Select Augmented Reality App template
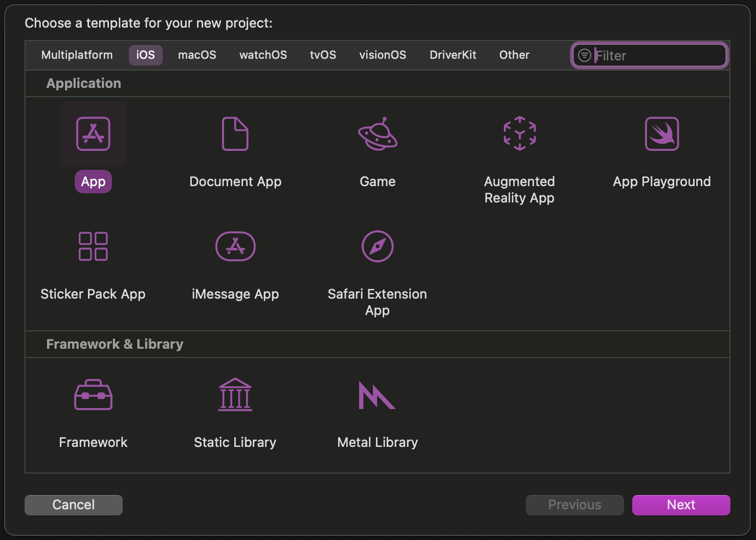The height and width of the screenshot is (540, 756). [x=520, y=134]
